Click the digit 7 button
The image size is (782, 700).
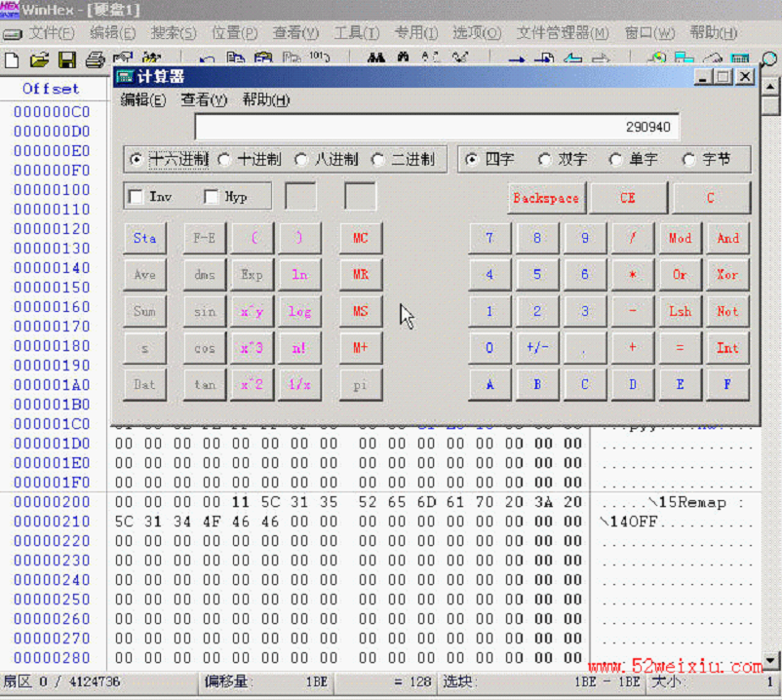point(489,238)
